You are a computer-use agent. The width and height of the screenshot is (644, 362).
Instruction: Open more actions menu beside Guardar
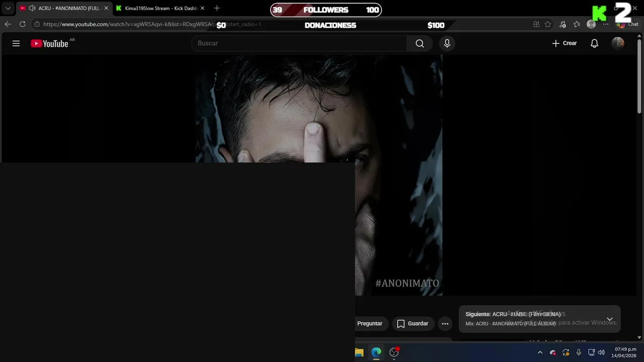(445, 324)
